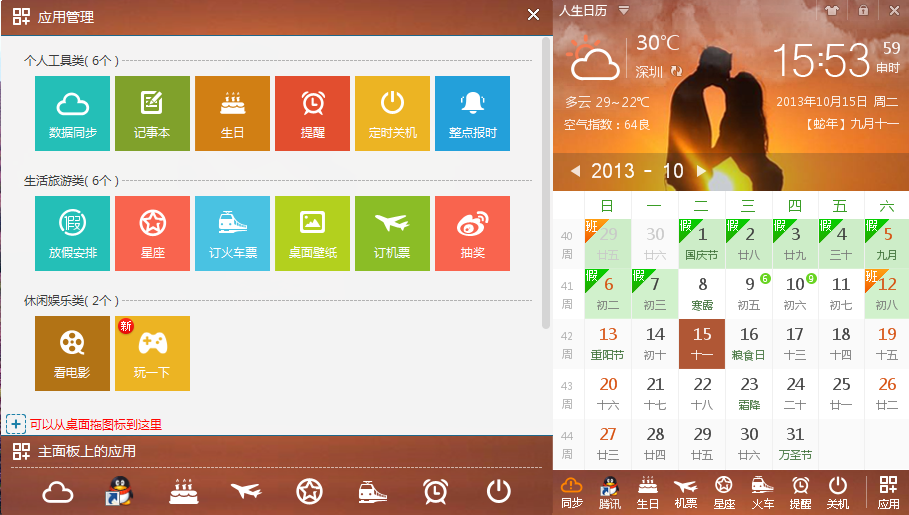Open the 数据同步 cloud sync tile
This screenshot has height=515, width=909.
point(72,113)
